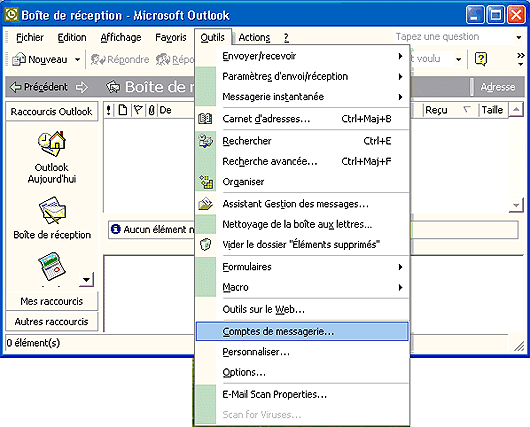
Task: Expand Messagerie instantanée submenu
Action: click(401, 97)
